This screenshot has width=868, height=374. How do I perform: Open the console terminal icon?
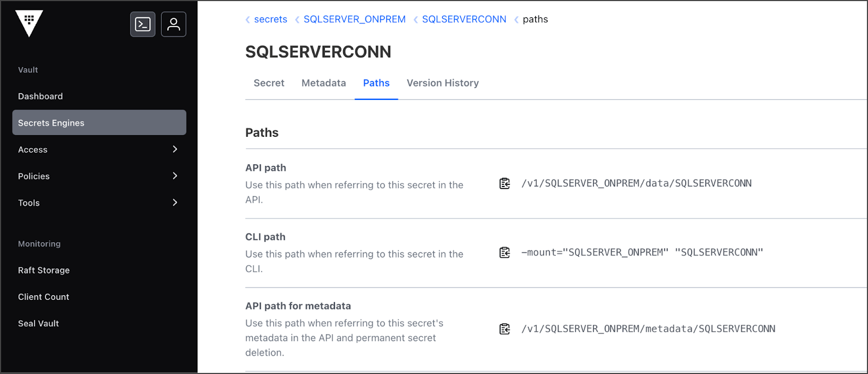(x=143, y=24)
